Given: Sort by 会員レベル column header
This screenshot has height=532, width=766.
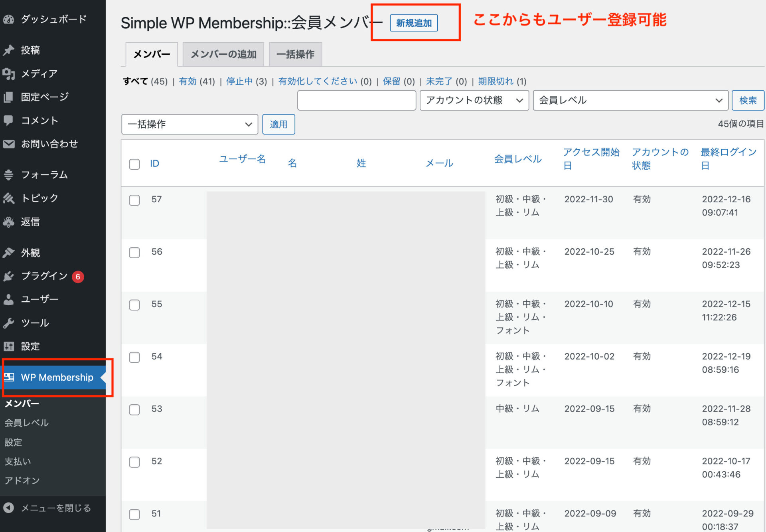Looking at the screenshot, I should coord(518,159).
